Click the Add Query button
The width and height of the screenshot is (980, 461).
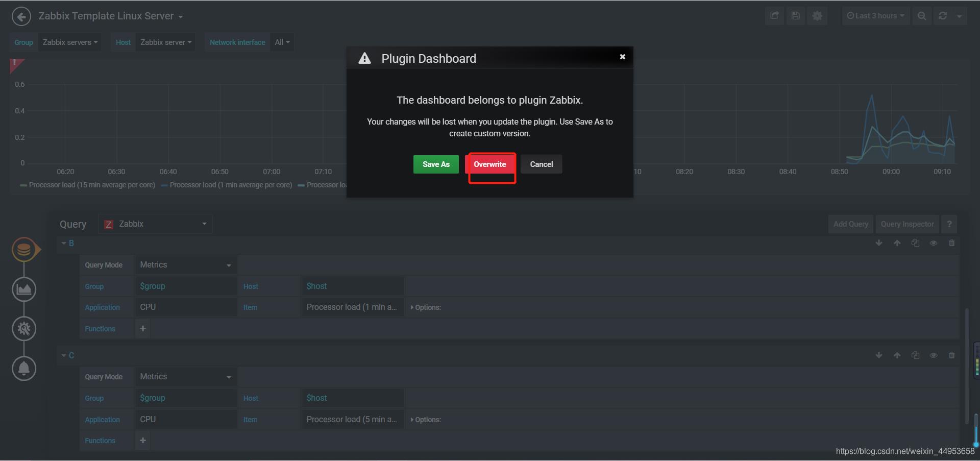[x=851, y=224]
